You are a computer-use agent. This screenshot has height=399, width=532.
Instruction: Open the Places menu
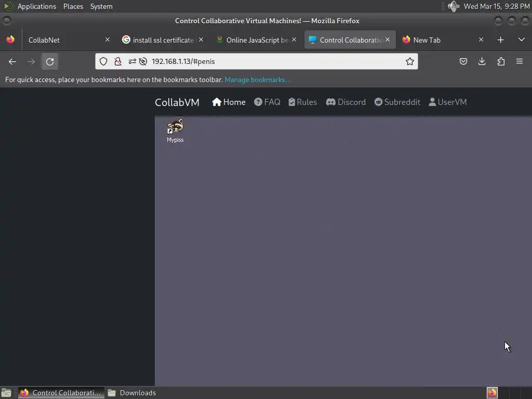click(x=73, y=6)
